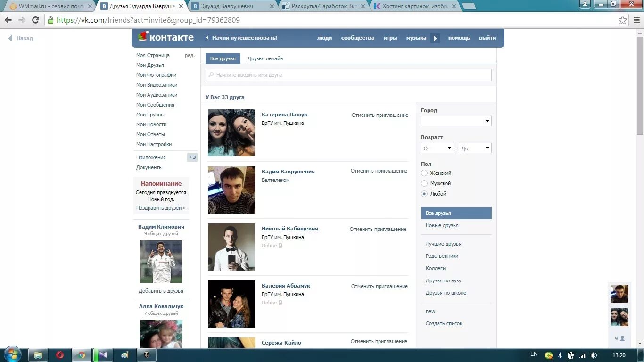The image size is (644, 362).
Task: Close the Эдуард Ваврушевич tab
Action: tap(272, 7)
